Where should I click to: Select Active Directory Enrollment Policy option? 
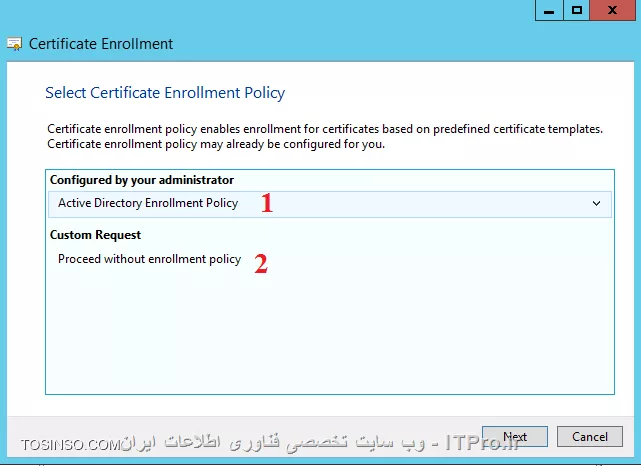(330, 204)
